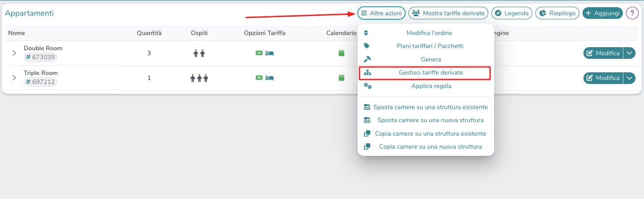Screen dimensions: 644x199
Task: Expand the Triple Room row
Action: coord(14,78)
